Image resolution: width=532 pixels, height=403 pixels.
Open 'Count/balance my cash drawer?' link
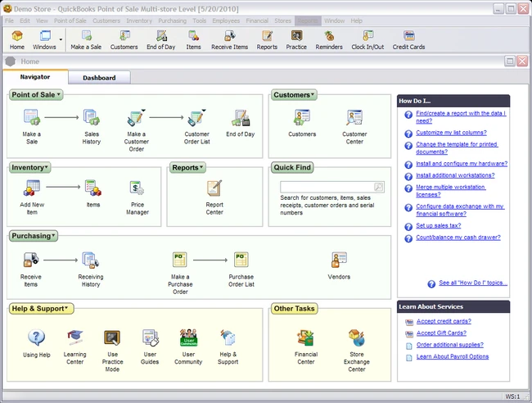458,238
